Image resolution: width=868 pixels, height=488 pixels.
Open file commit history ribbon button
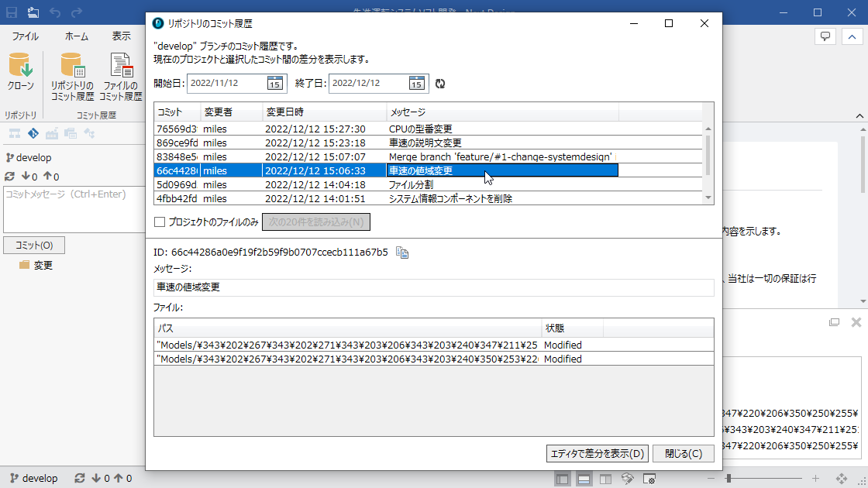click(121, 77)
